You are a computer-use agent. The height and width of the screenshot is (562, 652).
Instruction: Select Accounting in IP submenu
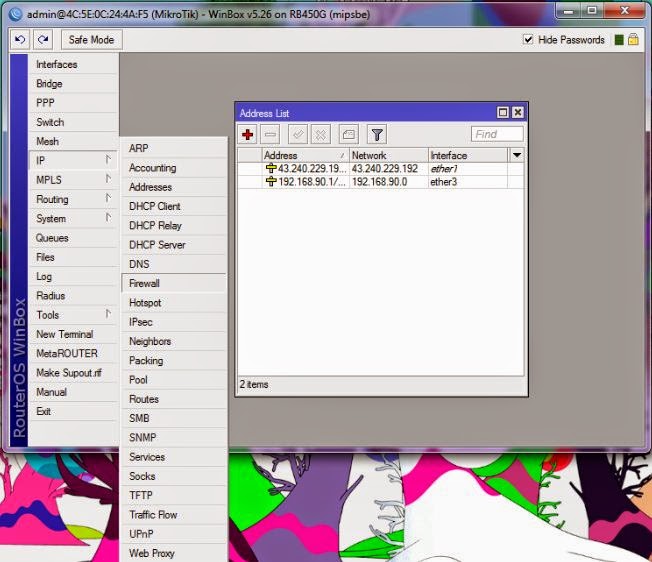click(174, 168)
